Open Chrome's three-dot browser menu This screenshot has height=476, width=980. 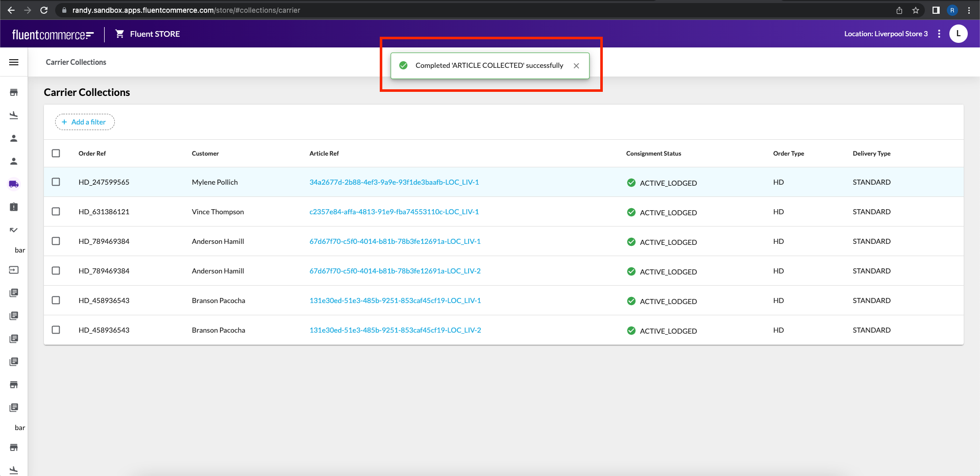969,10
